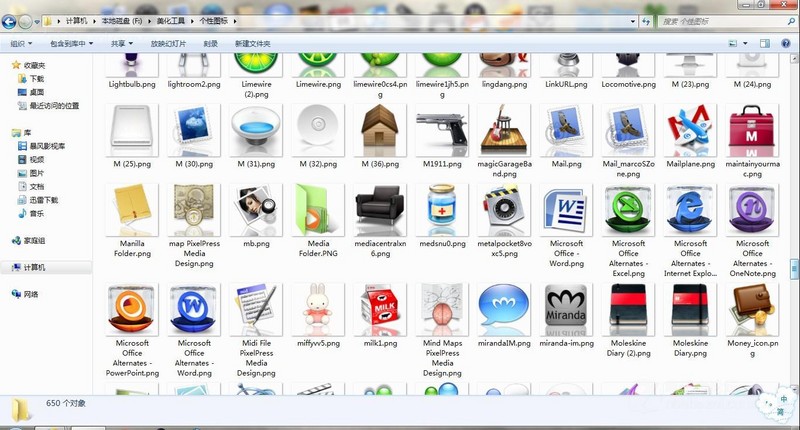Expand the 包含到库中 dropdown
The width and height of the screenshot is (800, 430).
coord(71,44)
